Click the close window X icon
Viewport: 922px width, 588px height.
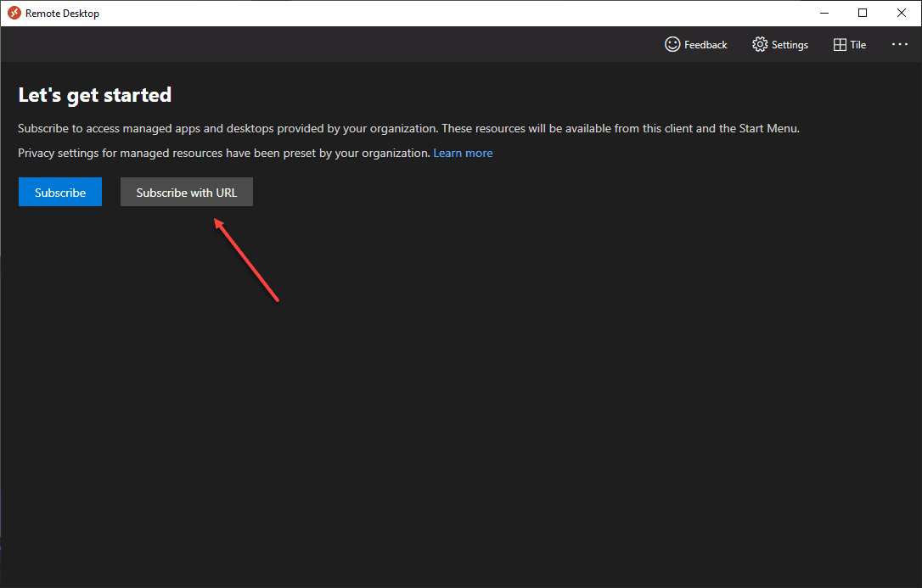901,13
